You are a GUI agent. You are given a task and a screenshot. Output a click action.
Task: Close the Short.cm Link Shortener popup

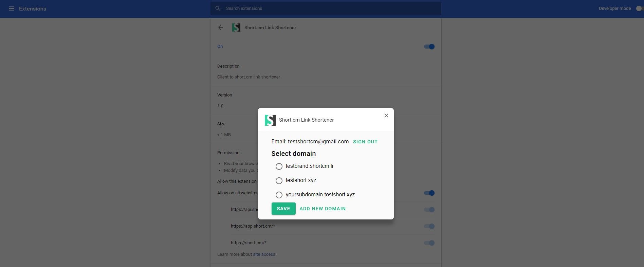pyautogui.click(x=386, y=115)
